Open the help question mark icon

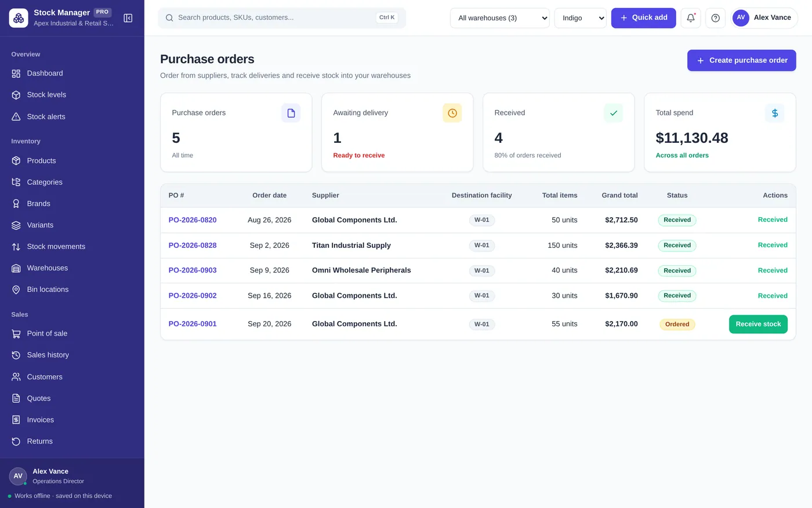(715, 18)
